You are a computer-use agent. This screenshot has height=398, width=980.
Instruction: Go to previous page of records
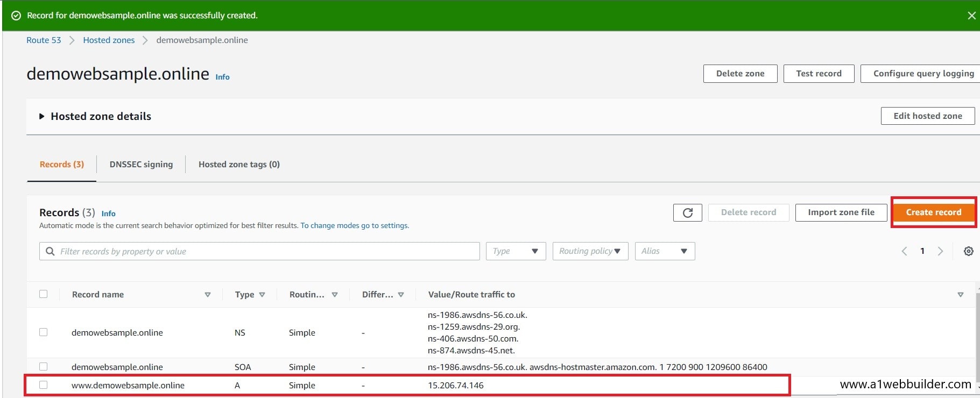904,251
